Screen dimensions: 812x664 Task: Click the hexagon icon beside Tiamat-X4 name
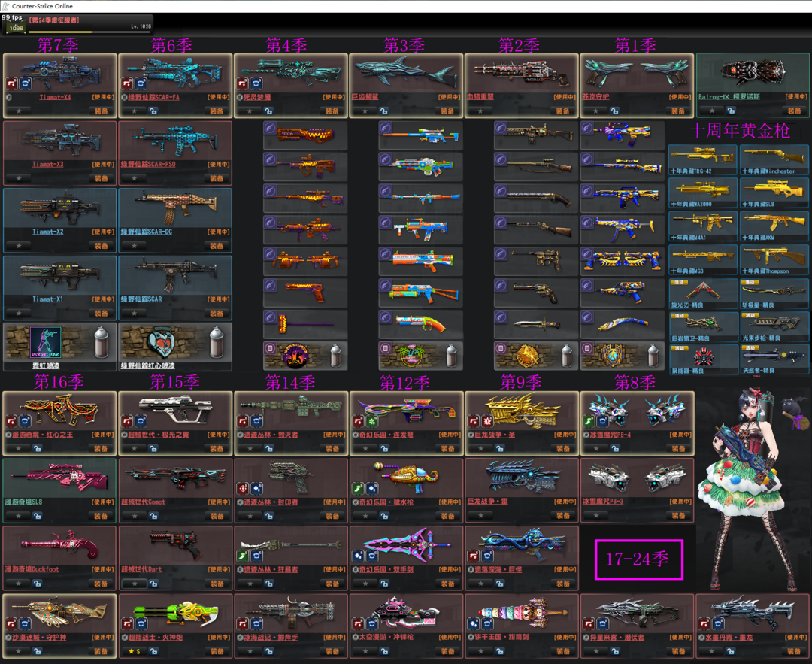point(9,97)
